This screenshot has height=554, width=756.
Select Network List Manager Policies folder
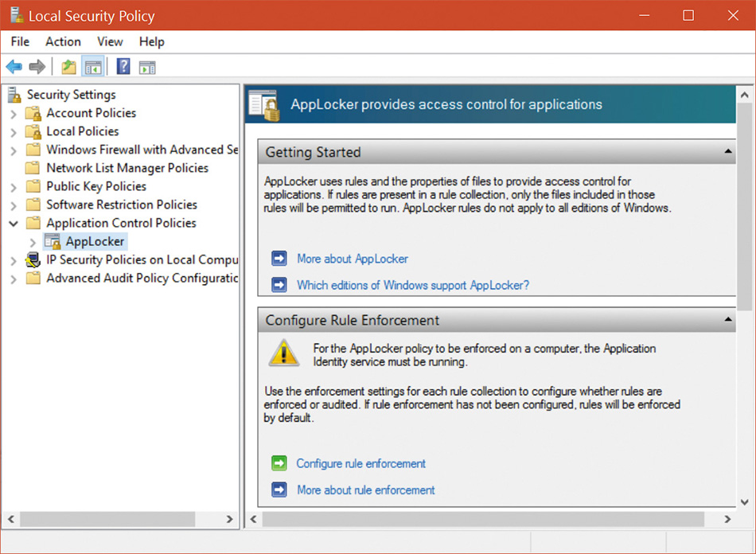coord(127,168)
